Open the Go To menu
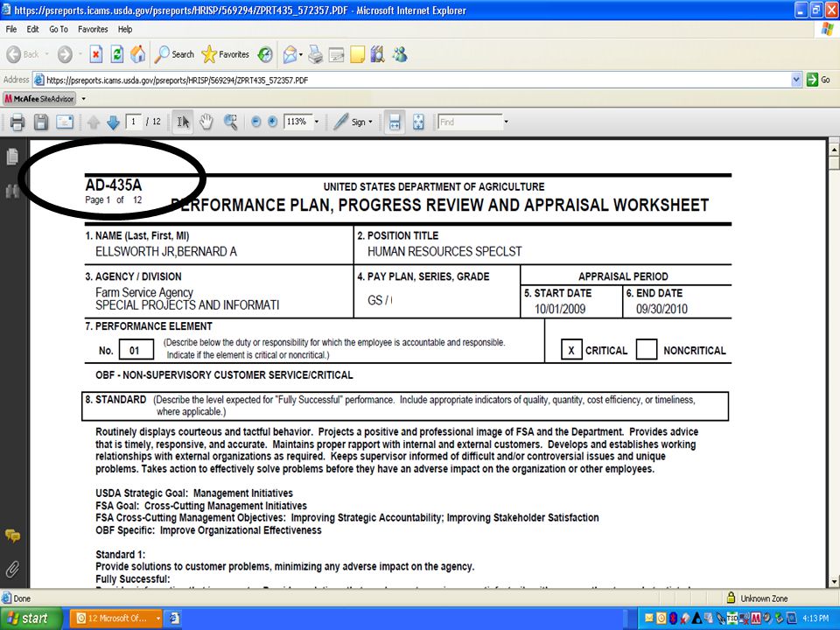 click(59, 30)
